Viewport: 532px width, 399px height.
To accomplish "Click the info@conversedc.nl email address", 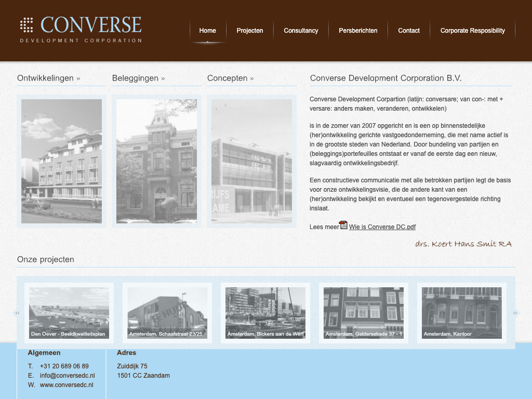I will coord(67,376).
